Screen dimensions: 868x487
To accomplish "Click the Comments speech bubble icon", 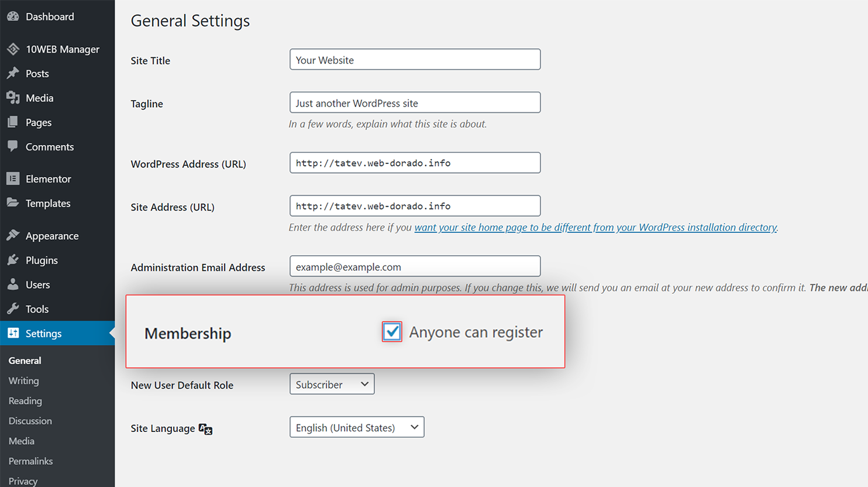I will tap(13, 146).
